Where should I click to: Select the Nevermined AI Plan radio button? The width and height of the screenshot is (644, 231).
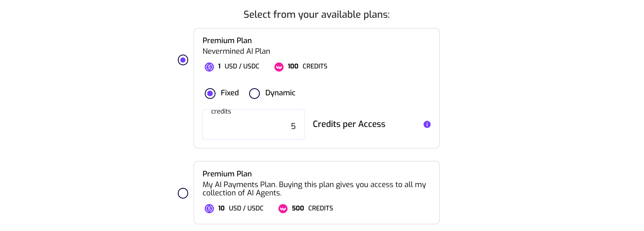183,60
